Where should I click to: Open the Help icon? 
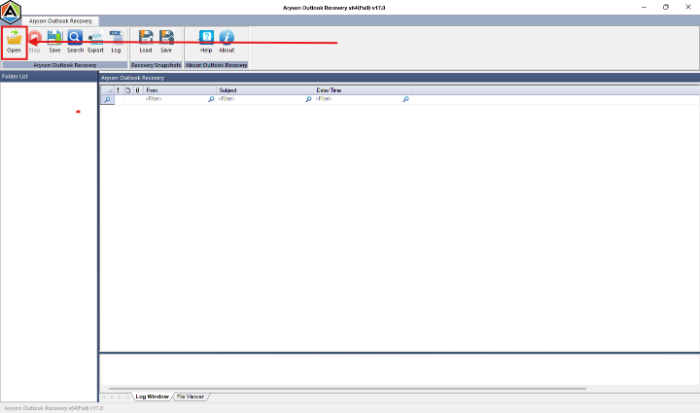point(206,42)
